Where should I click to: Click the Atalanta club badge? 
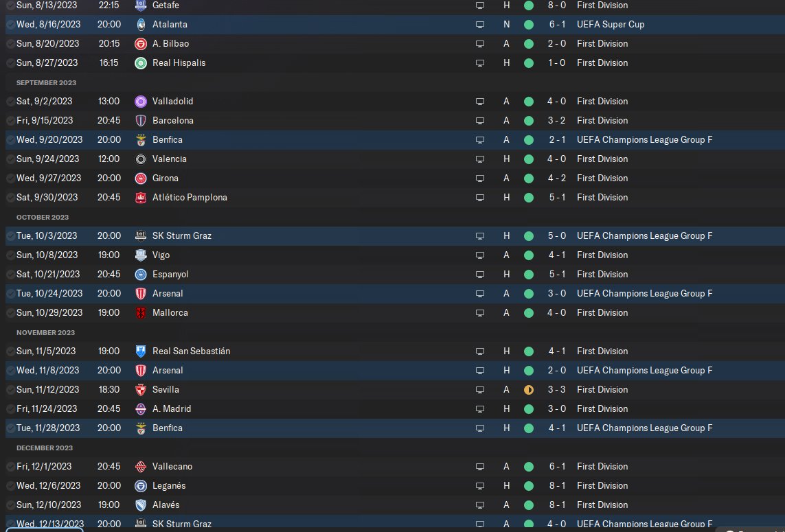141,24
